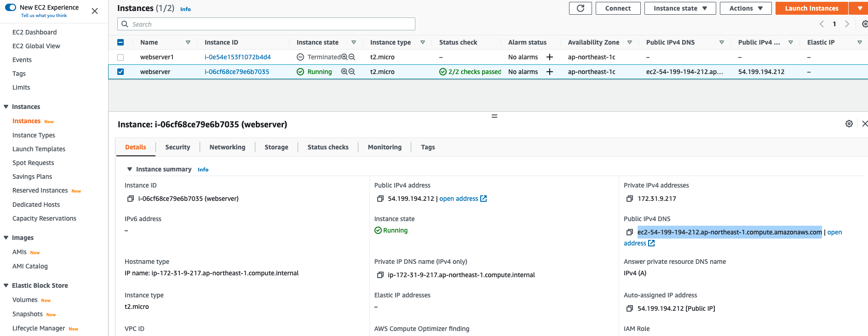Sort by the Instance state column arrow

(354, 42)
